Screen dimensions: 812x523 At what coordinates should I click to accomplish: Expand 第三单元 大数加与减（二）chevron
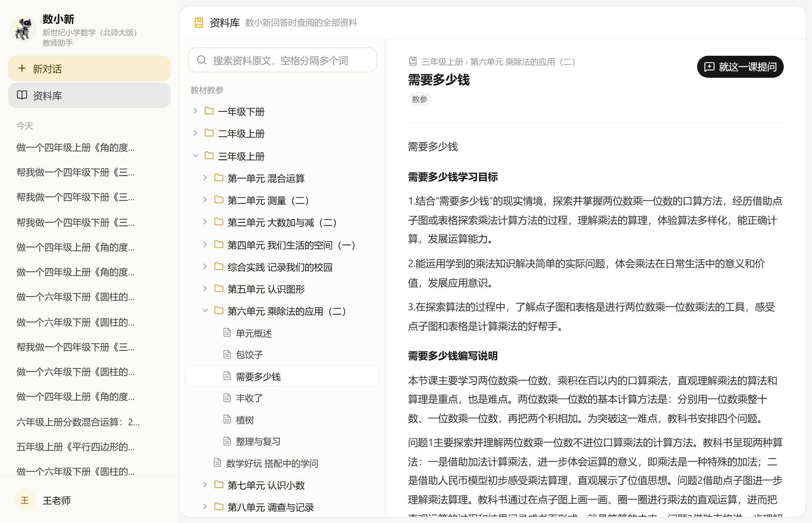[x=205, y=222]
